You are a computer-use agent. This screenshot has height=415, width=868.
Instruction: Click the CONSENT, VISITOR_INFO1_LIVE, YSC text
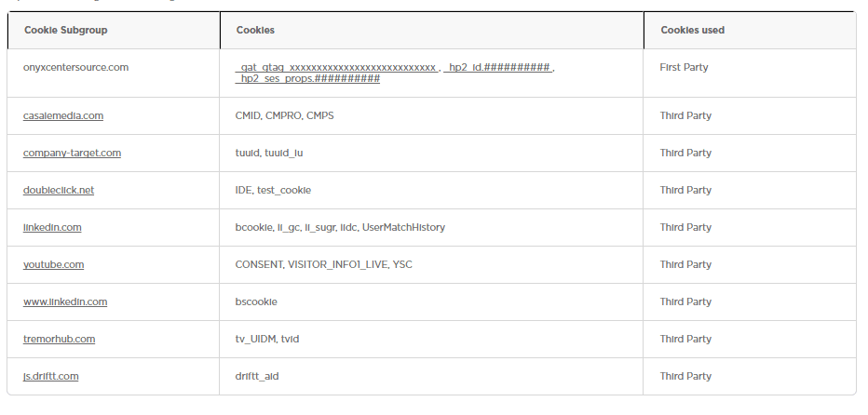[x=323, y=265]
